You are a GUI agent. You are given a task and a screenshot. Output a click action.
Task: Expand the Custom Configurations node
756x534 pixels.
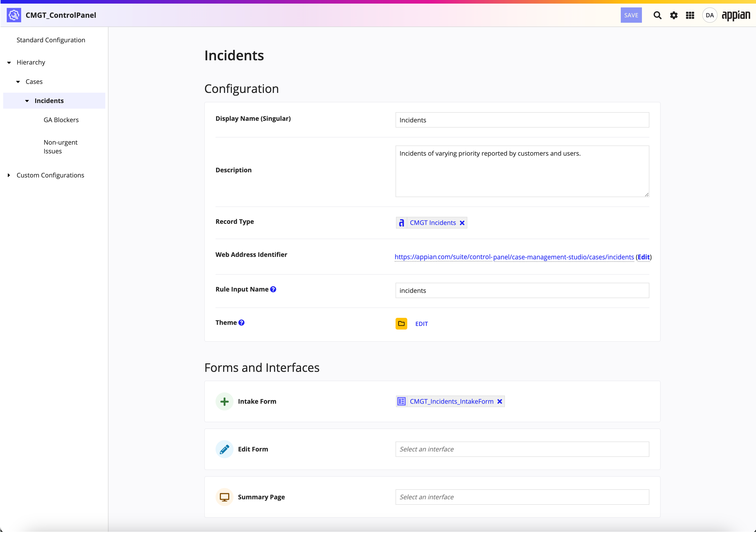coord(9,175)
